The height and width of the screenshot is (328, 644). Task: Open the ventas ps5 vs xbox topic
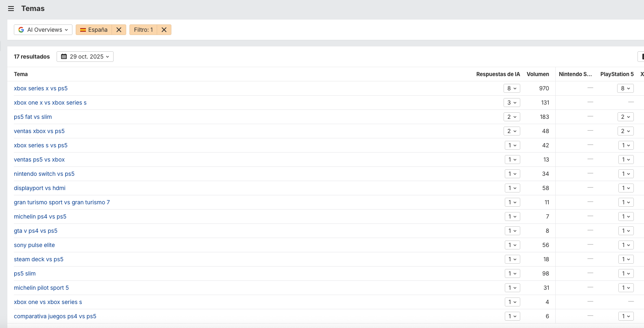(x=39, y=160)
